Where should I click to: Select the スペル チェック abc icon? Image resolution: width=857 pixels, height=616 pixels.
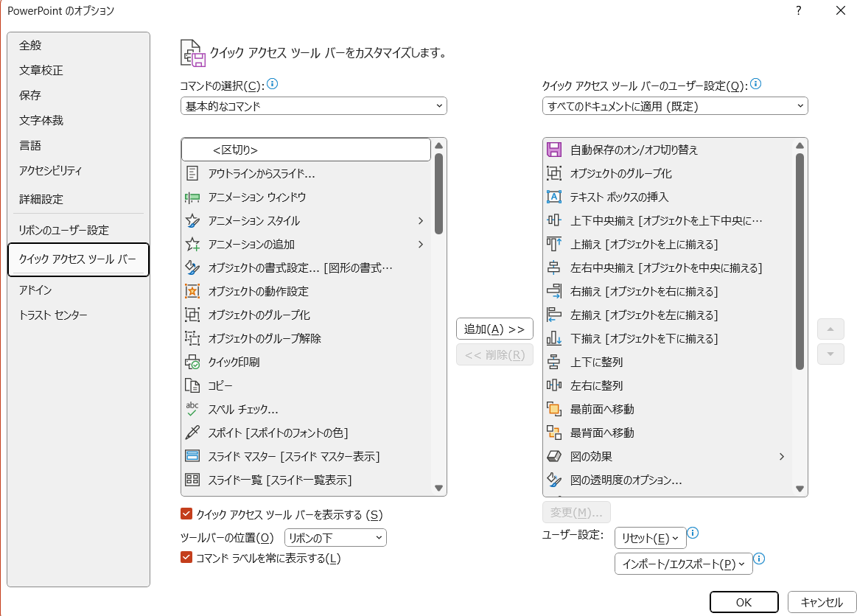point(192,409)
